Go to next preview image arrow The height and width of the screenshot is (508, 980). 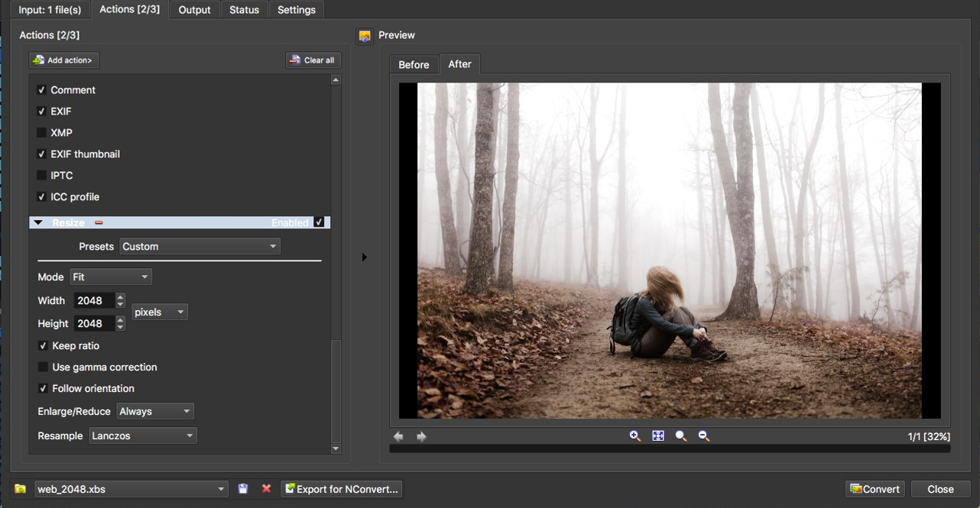point(421,436)
